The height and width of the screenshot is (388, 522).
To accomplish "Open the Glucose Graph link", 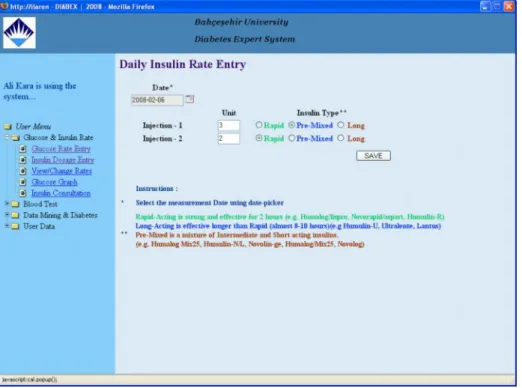I will (x=54, y=182).
